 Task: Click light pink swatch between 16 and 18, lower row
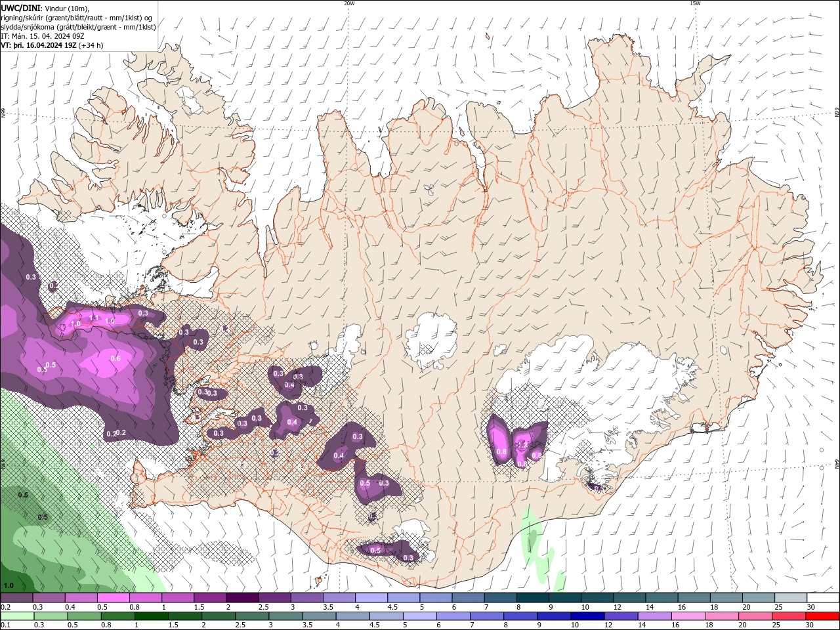[x=688, y=616]
